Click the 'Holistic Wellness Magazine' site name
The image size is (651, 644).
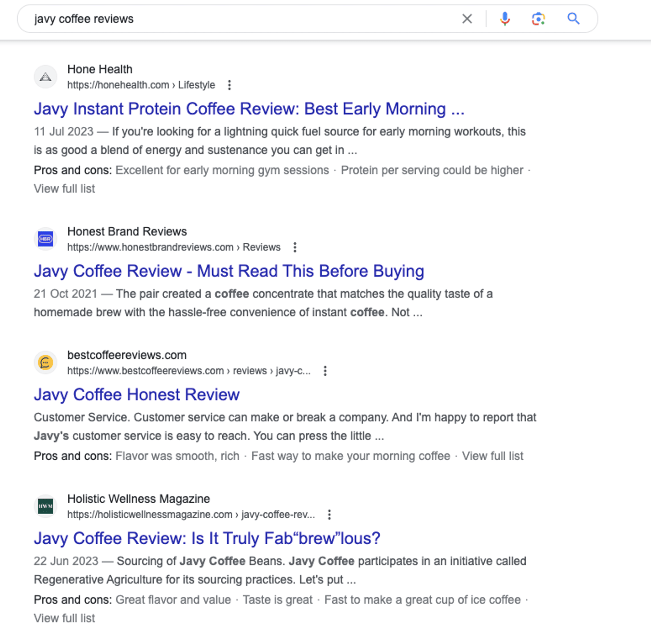[x=138, y=499]
